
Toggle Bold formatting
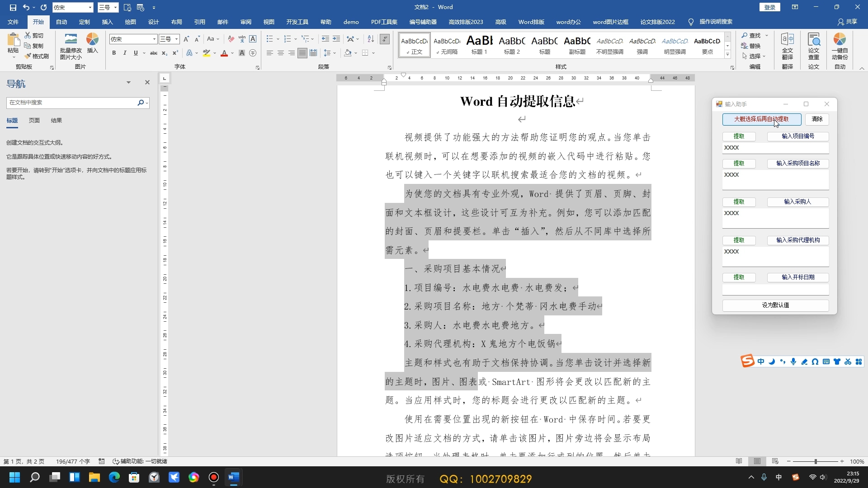114,53
